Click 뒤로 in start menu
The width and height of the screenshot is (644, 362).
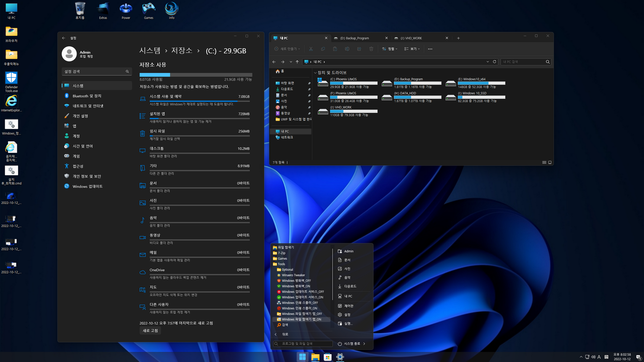tap(285, 334)
